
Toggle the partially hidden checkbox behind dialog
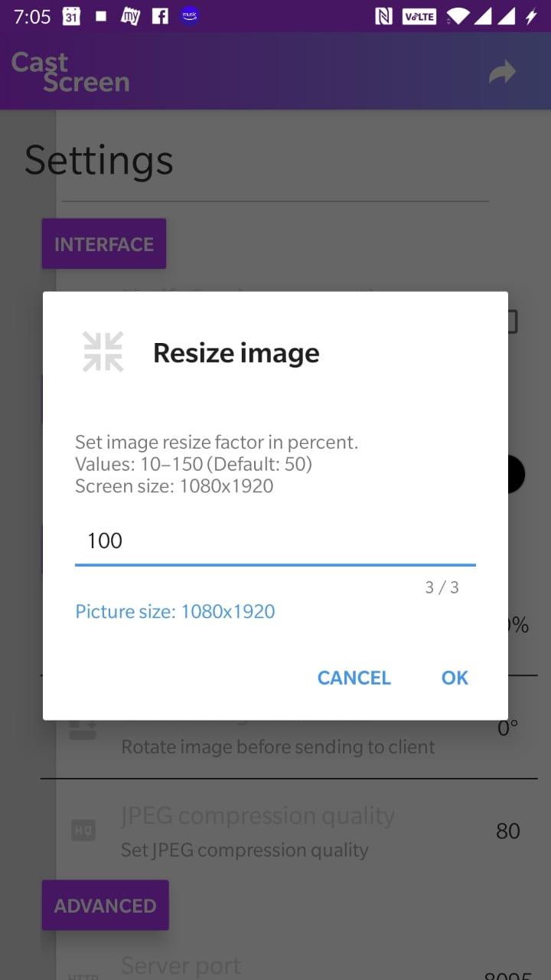coord(512,322)
